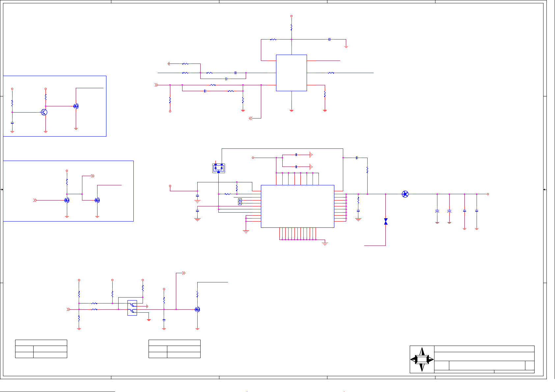Select the smaller upper IC rectangle
555x392 pixels.
coord(291,73)
